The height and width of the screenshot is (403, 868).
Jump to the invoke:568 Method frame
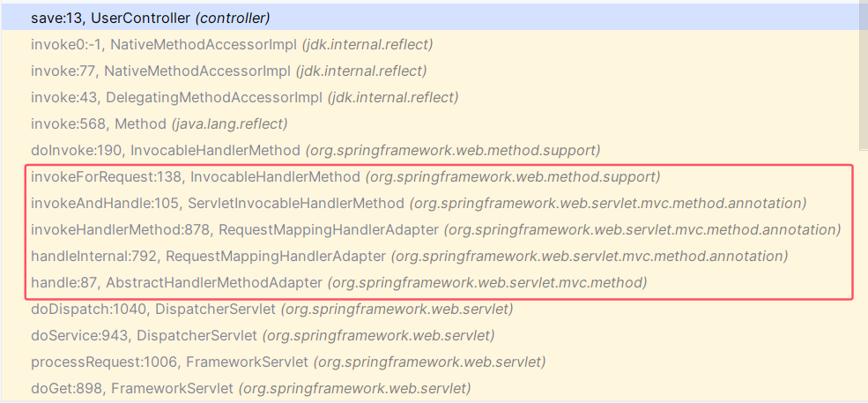(x=99, y=123)
